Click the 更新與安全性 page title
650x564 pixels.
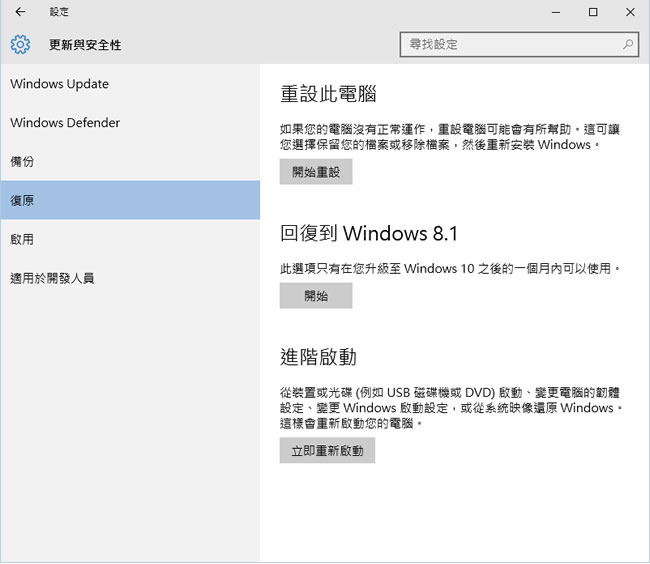point(85,45)
